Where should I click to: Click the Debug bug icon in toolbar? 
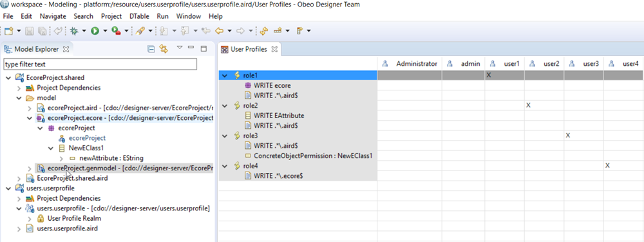[74, 30]
